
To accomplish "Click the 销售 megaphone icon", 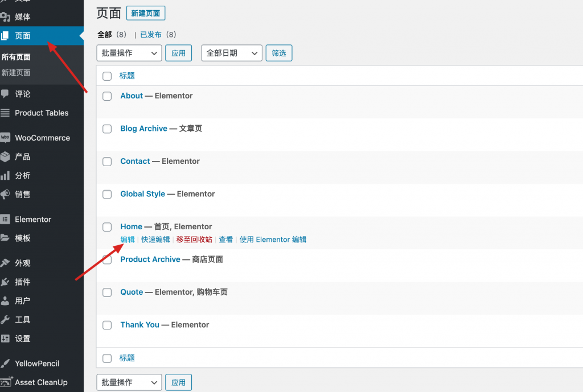I will pyautogui.click(x=6, y=194).
